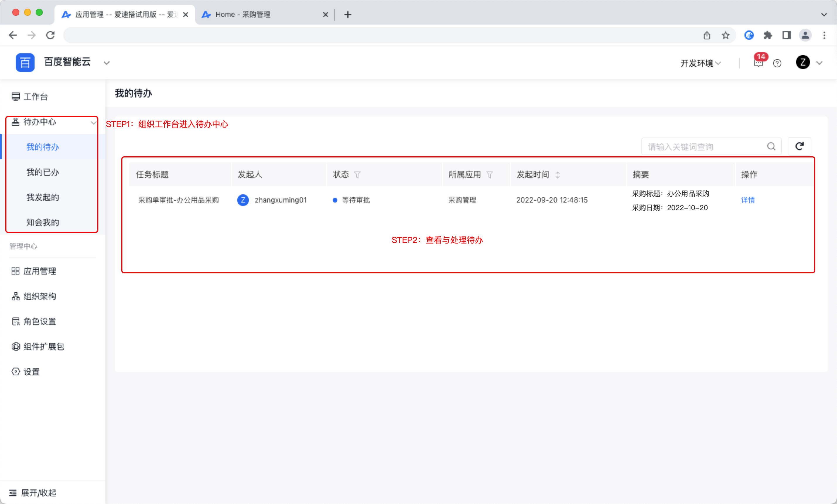Click the 采购管理 application cell

coord(462,200)
